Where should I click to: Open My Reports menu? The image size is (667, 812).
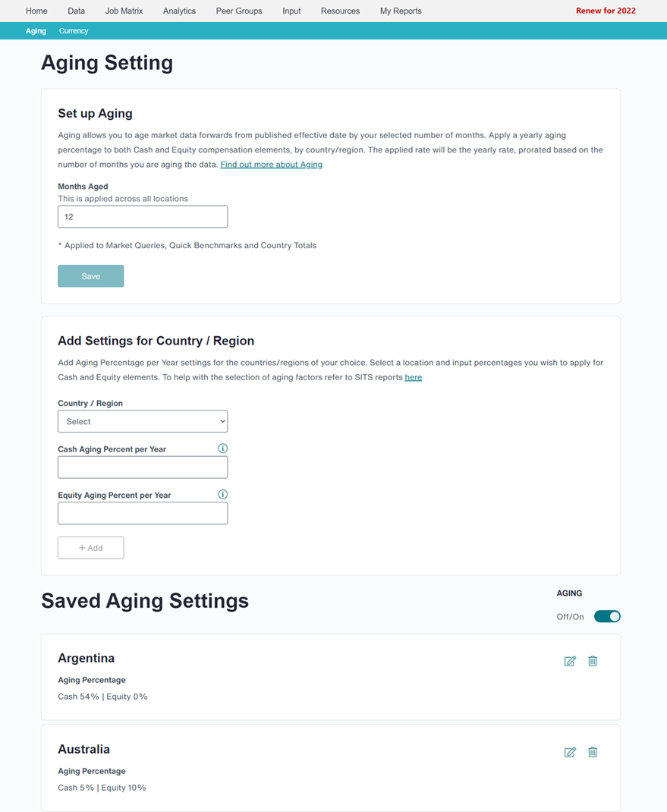[401, 11]
